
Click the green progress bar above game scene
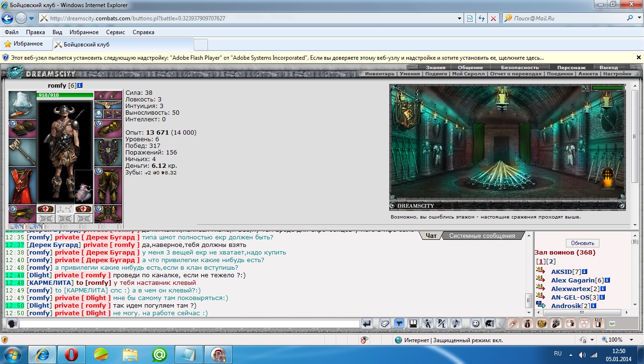[x=608, y=88]
